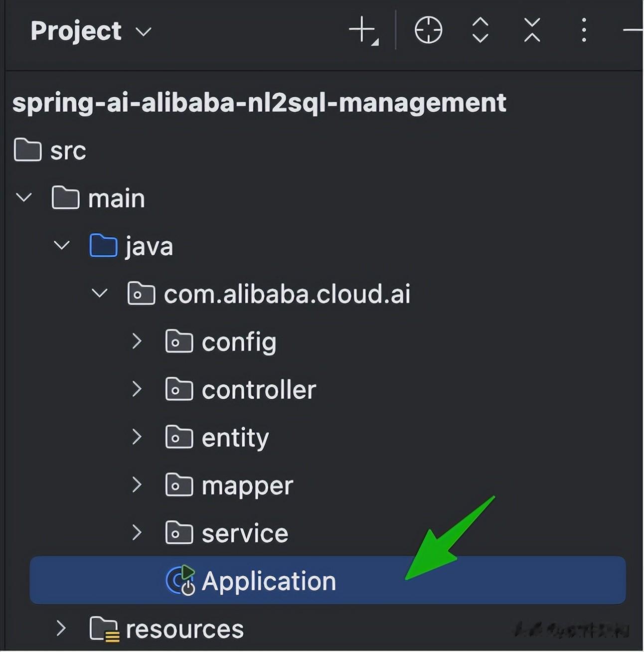Image resolution: width=644 pixels, height=652 pixels.
Task: Collapse the com.alibaba.cloud.ai package chevron
Action: tap(100, 293)
